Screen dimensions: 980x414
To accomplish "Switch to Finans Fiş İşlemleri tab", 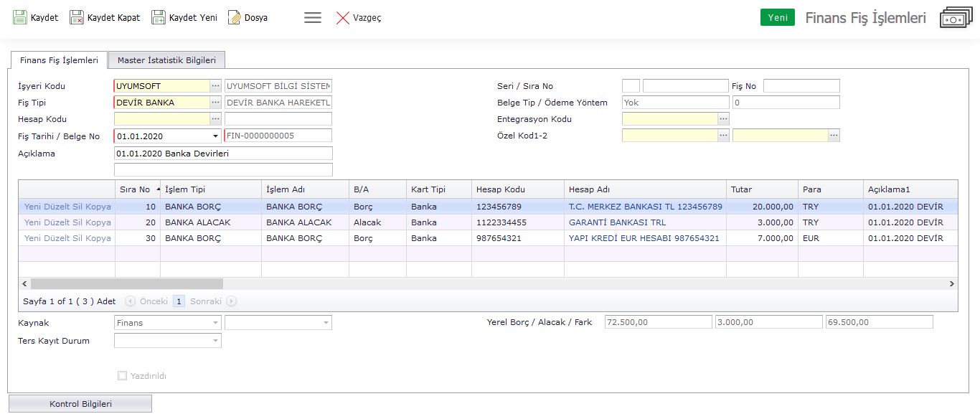I will click(59, 60).
